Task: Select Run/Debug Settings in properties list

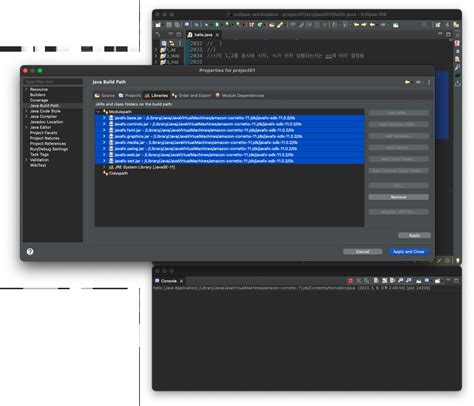Action: [49, 149]
